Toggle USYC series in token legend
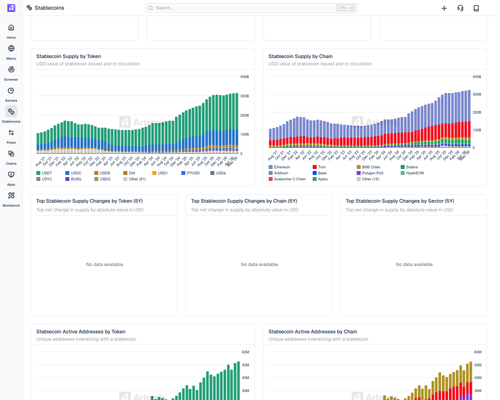The height and width of the screenshot is (400, 500). [44, 179]
